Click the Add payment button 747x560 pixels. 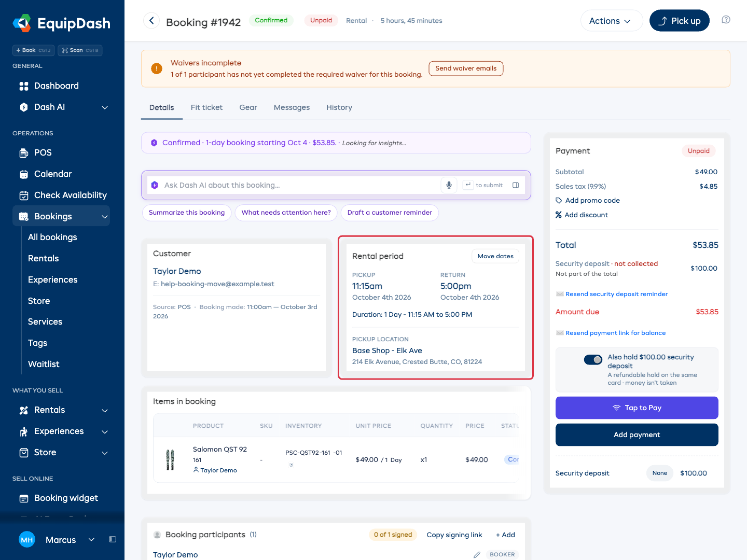tap(637, 435)
